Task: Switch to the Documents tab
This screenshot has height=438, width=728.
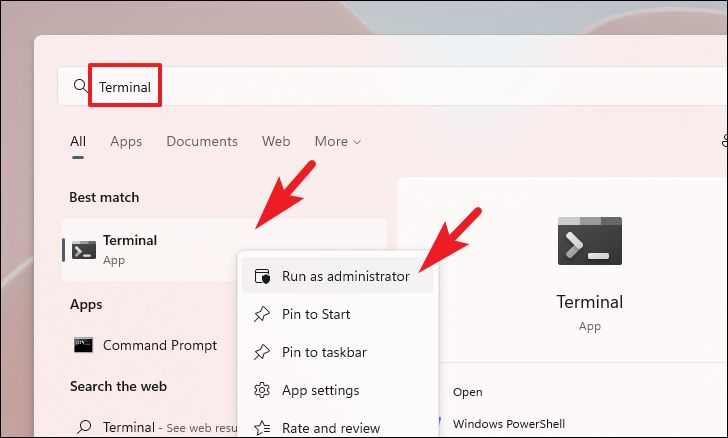Action: [x=202, y=141]
